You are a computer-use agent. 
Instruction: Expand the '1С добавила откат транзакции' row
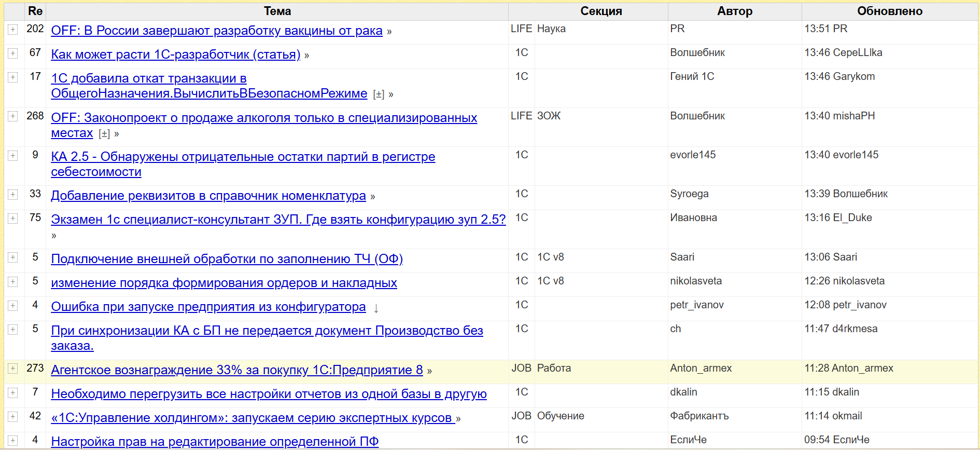pos(13,77)
